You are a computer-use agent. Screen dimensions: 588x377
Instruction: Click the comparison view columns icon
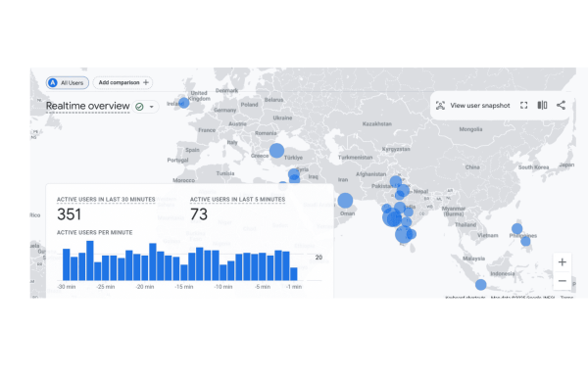click(x=542, y=106)
